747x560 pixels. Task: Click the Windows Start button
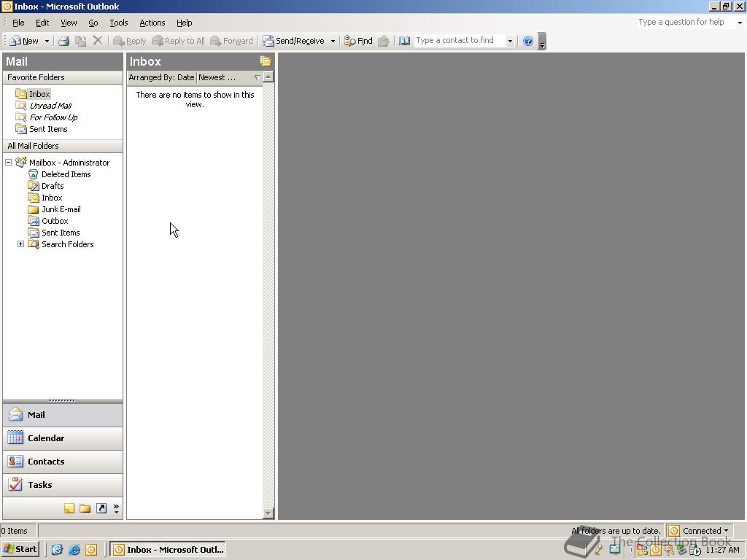(x=20, y=549)
